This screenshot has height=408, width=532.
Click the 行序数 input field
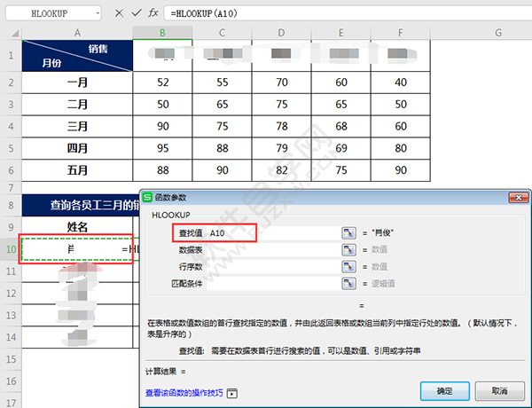(x=273, y=266)
